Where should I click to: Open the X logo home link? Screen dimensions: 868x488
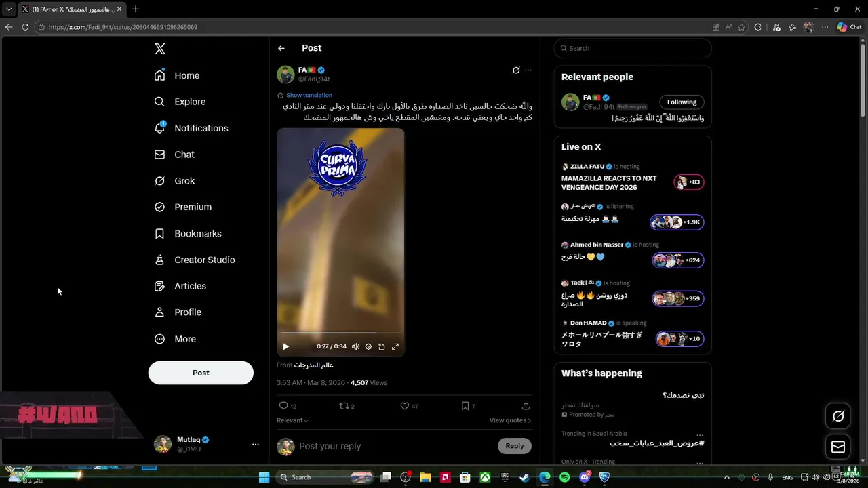tap(159, 49)
